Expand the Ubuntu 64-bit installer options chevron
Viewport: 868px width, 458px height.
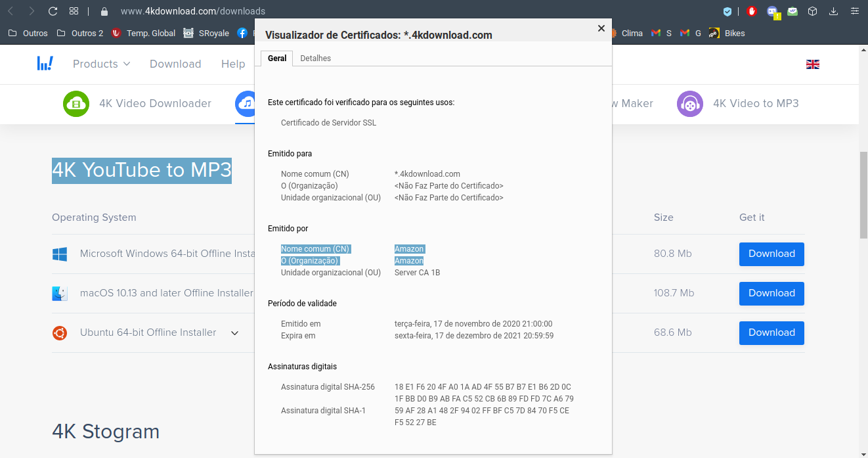click(x=234, y=333)
